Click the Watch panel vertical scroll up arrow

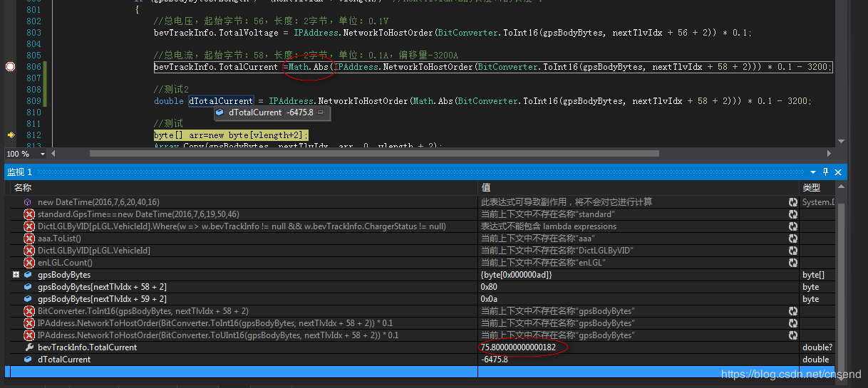(x=839, y=188)
